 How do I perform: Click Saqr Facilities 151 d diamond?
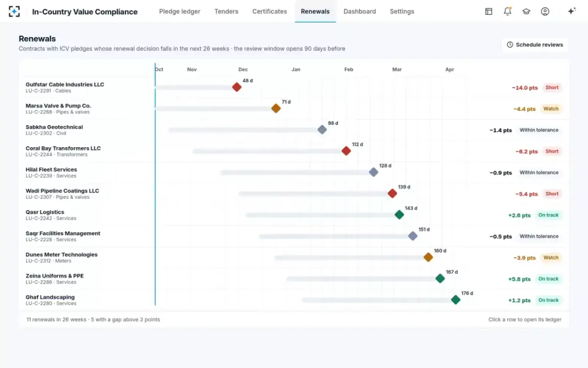click(413, 236)
